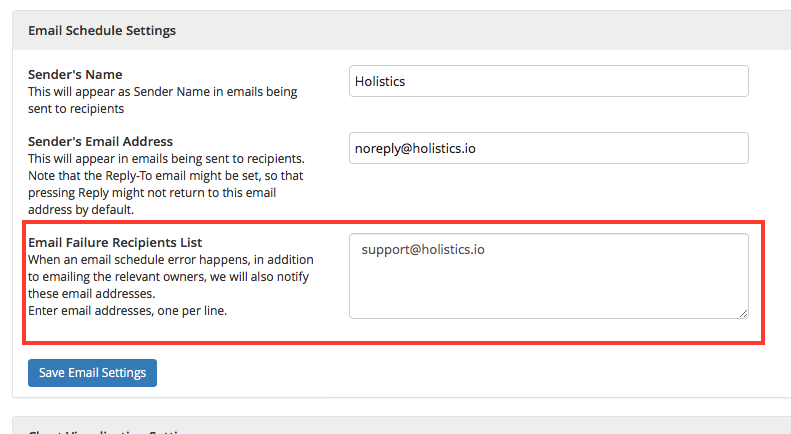Image resolution: width=791 pixels, height=434 pixels.
Task: Click into the Sender's Email Address field
Action: coord(548,148)
